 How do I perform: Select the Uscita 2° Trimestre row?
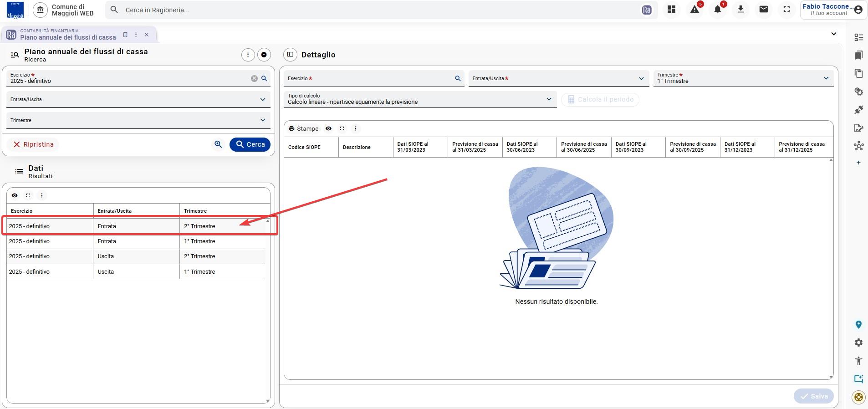tap(137, 256)
